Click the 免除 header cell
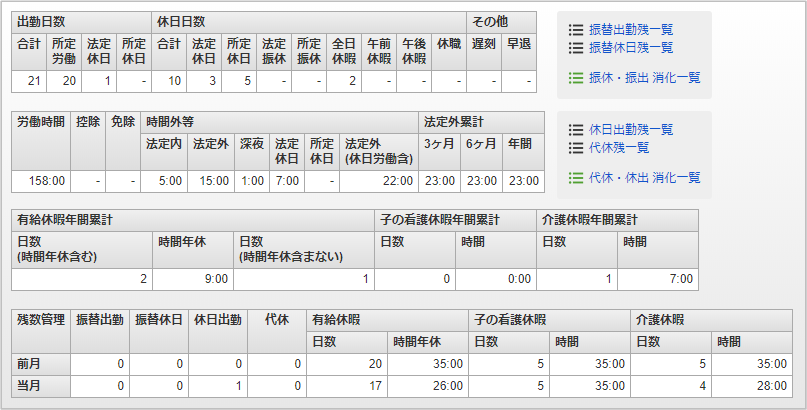807x410 pixels. point(122,141)
